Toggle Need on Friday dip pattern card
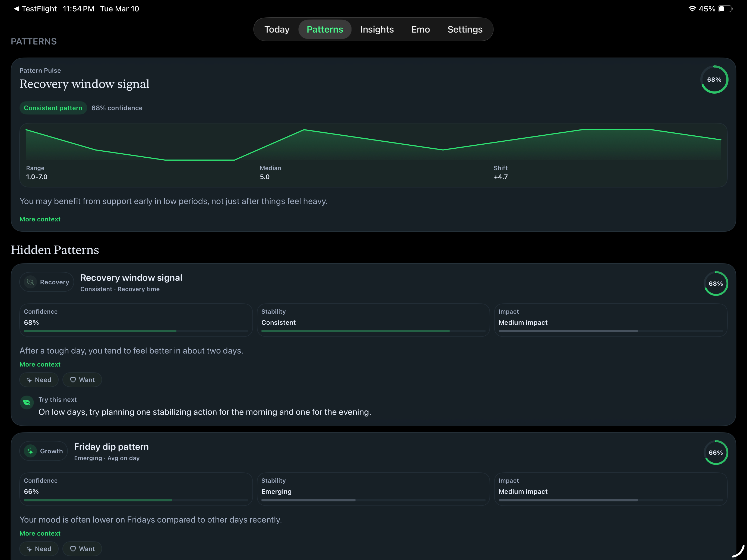This screenshot has height=560, width=747. [39, 549]
